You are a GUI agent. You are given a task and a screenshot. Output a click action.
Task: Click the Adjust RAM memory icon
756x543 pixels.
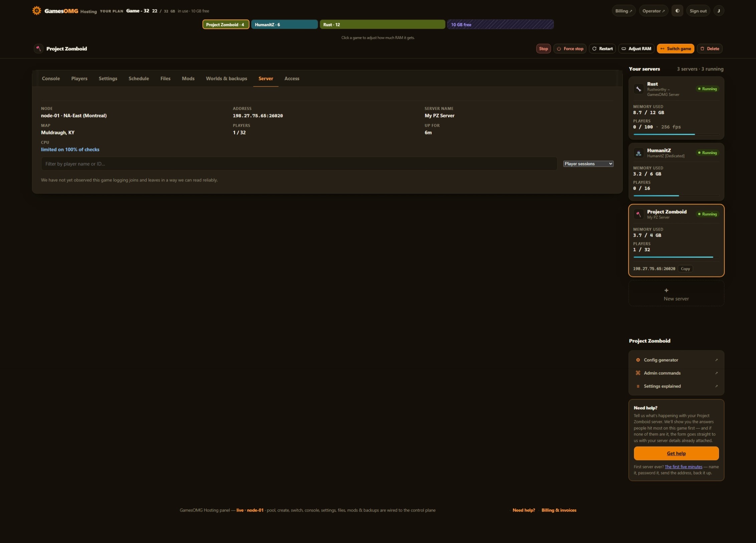pyautogui.click(x=623, y=49)
